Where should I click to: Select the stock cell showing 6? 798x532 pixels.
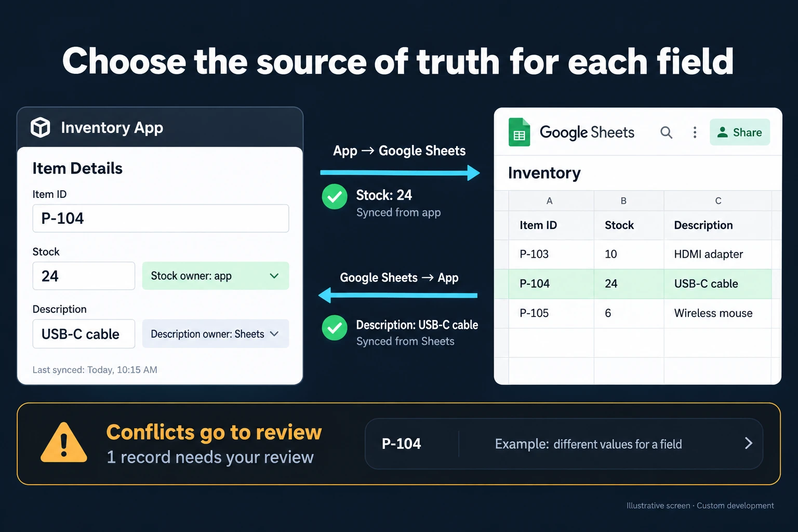point(629,313)
